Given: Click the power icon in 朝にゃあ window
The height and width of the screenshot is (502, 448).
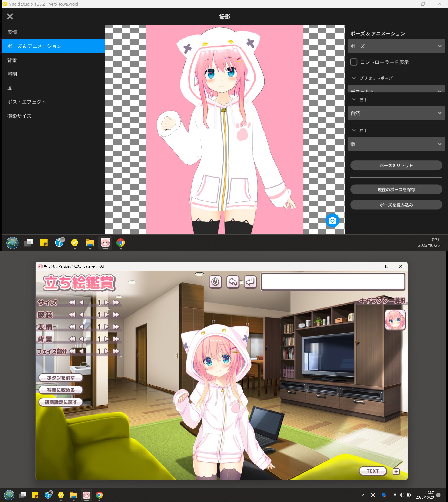Looking at the screenshot, I should [x=215, y=281].
